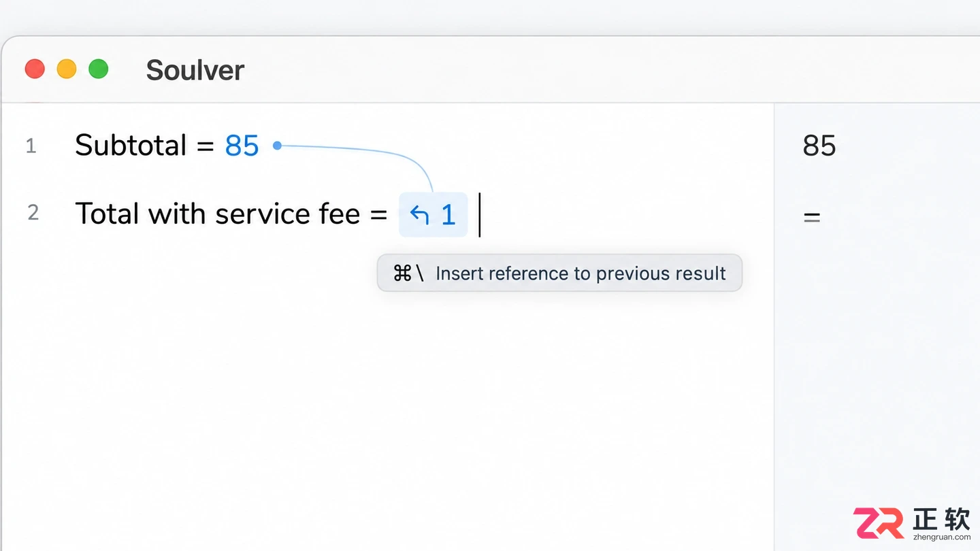Click the equals result for line 2
The width and height of the screenshot is (980, 551).
[812, 218]
